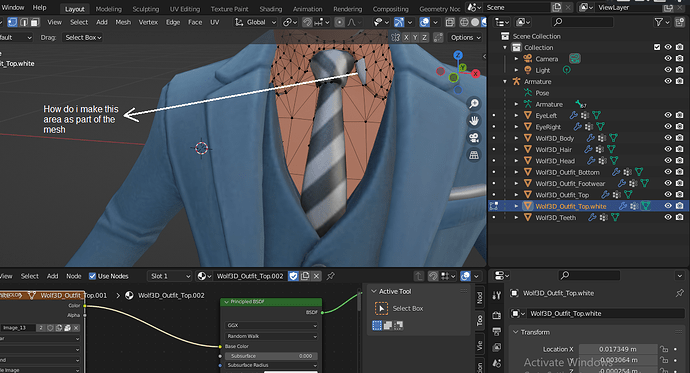Click the pan view hand gizmo

click(474, 121)
